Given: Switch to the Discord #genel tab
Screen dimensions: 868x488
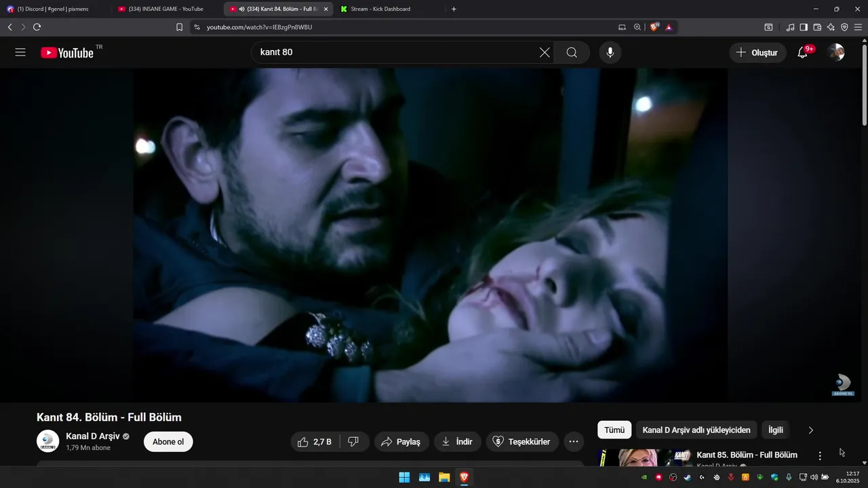Looking at the screenshot, I should (x=54, y=9).
